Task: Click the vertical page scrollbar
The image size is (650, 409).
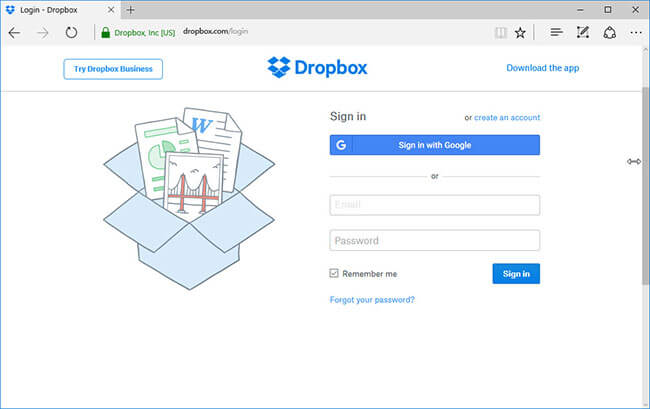Action: pos(645,186)
